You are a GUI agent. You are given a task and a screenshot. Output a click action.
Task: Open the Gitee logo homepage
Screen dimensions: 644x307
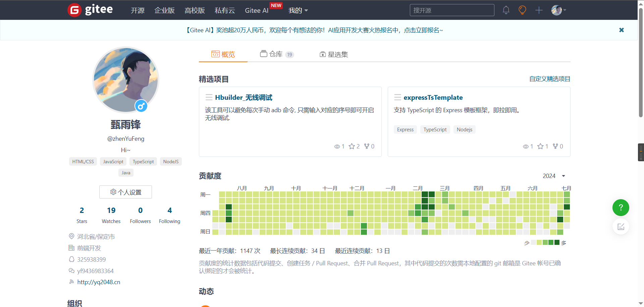click(90, 10)
